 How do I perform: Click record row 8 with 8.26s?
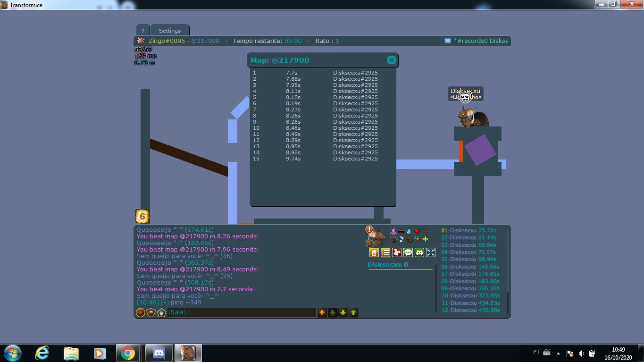tap(315, 116)
